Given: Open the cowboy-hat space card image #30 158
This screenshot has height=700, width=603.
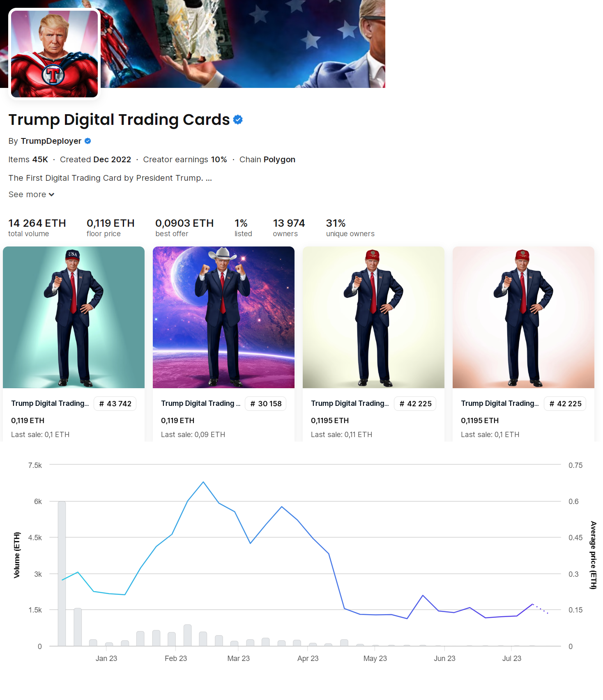Looking at the screenshot, I should 223,317.
